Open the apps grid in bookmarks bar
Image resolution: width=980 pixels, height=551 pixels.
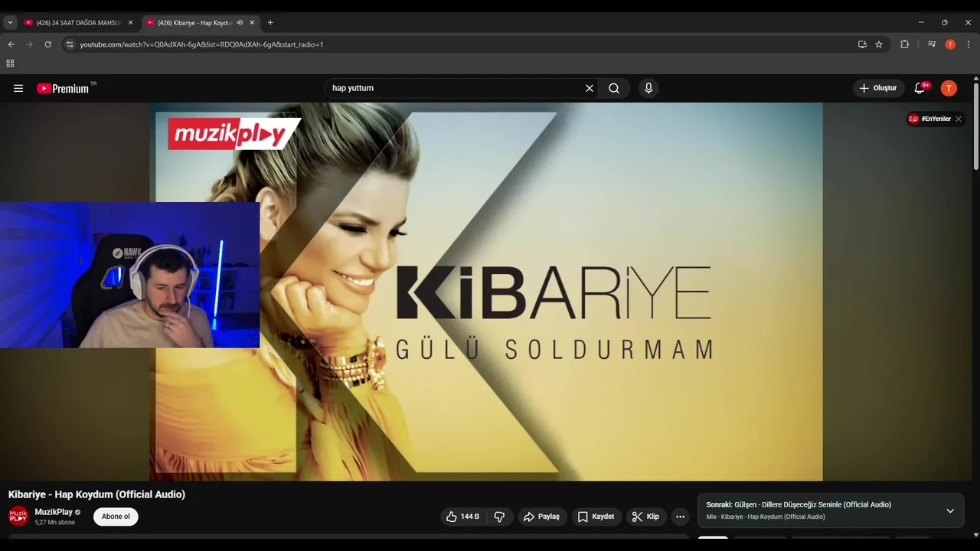coord(10,64)
